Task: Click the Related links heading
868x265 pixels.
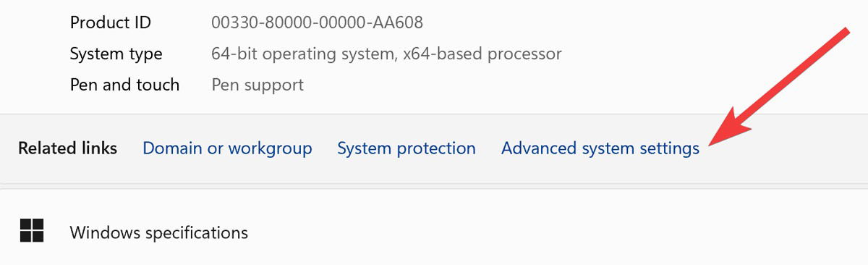Action: pos(67,148)
